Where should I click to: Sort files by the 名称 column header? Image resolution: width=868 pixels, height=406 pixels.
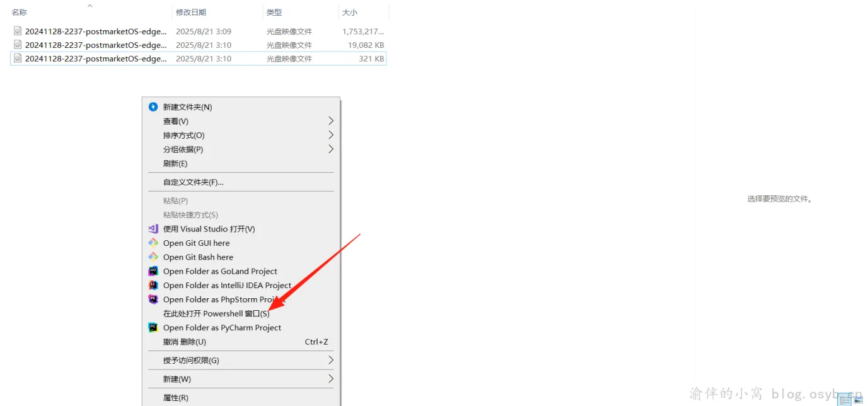click(18, 11)
